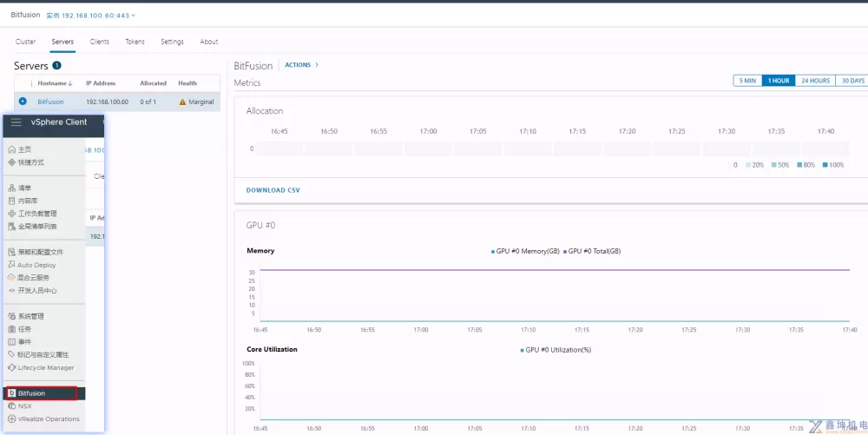Click the '0 of 1' allocated cell

pyautogui.click(x=148, y=102)
